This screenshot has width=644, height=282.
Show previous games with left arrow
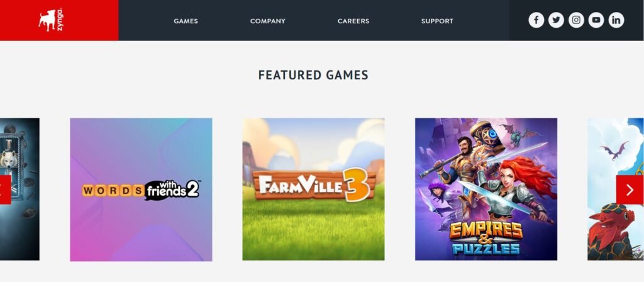[5, 189]
